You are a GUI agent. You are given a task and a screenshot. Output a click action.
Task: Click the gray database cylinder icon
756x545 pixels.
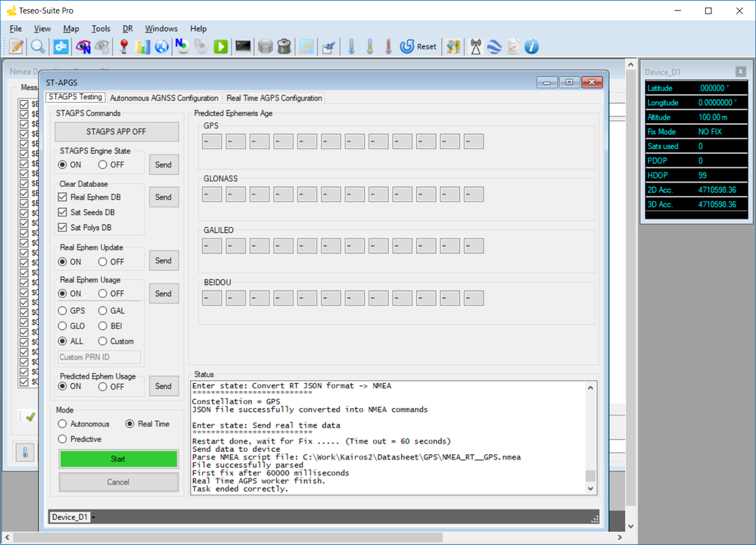point(265,46)
